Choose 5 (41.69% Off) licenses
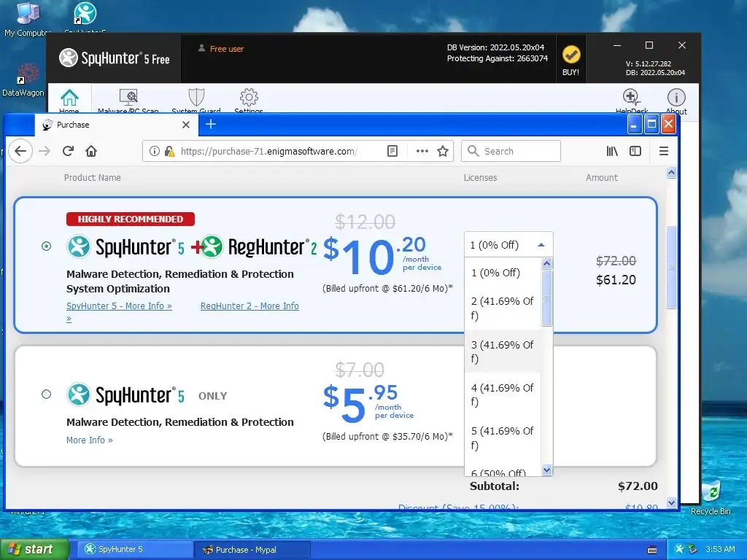Image resolution: width=747 pixels, height=560 pixels. [x=503, y=437]
